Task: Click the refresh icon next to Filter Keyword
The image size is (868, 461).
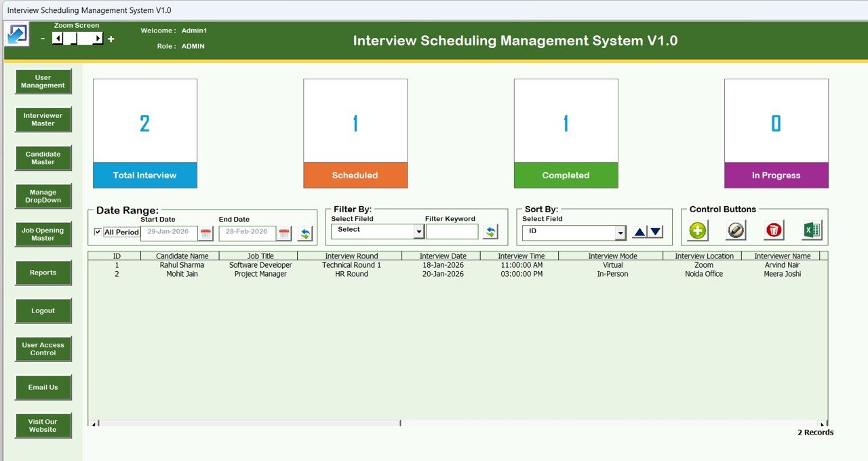Action: [490, 231]
